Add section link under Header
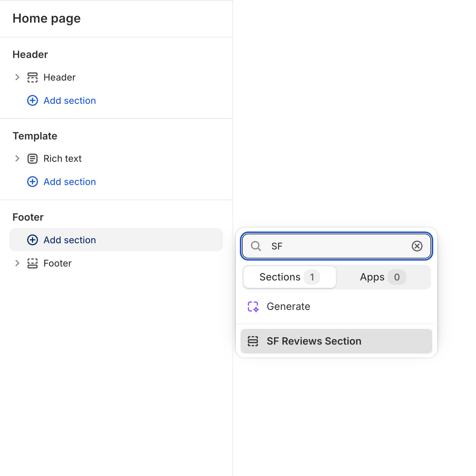 pos(69,100)
